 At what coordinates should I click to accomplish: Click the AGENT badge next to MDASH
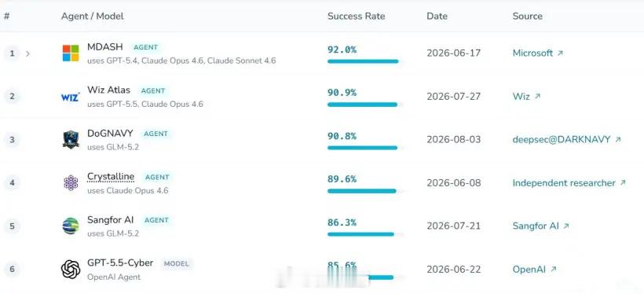(146, 47)
